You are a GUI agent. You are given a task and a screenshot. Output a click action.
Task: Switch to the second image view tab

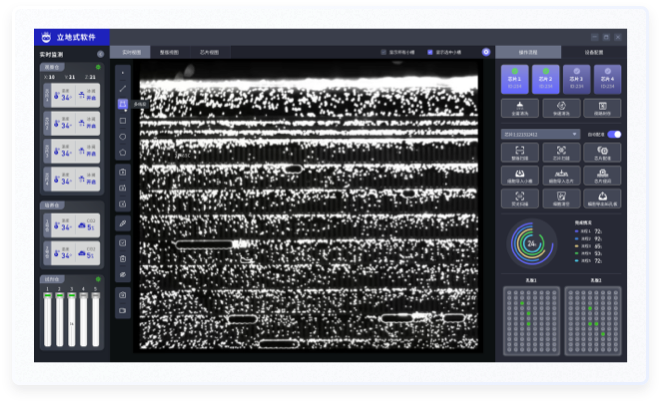pyautogui.click(x=170, y=52)
